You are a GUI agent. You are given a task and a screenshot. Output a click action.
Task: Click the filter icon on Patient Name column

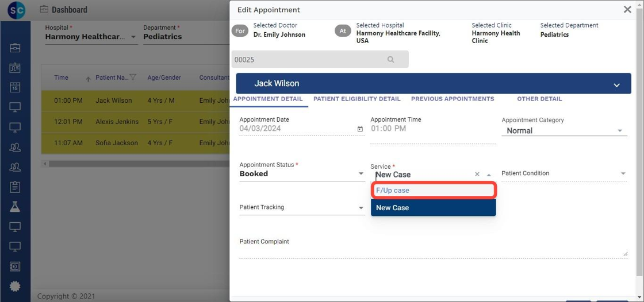[x=133, y=77]
